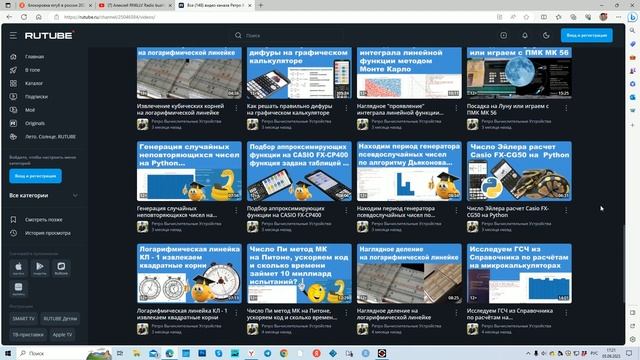Click title link Посадка на Луну или играем
The width and height of the screenshot is (640, 360).
pyautogui.click(x=508, y=109)
